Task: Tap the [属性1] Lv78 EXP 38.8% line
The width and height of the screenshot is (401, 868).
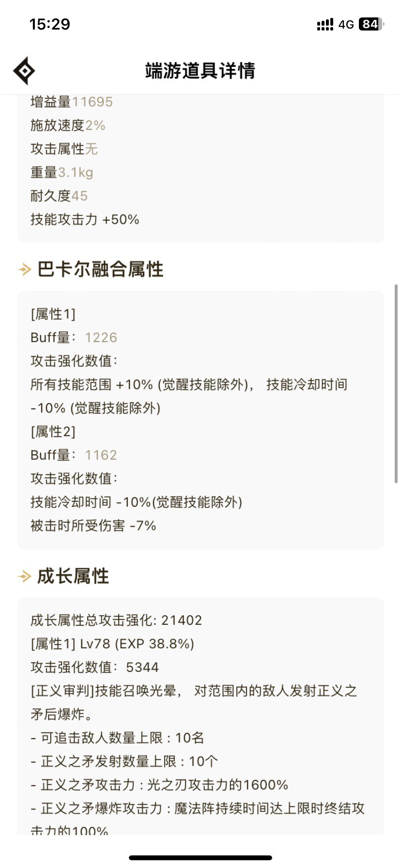Action: click(x=112, y=644)
